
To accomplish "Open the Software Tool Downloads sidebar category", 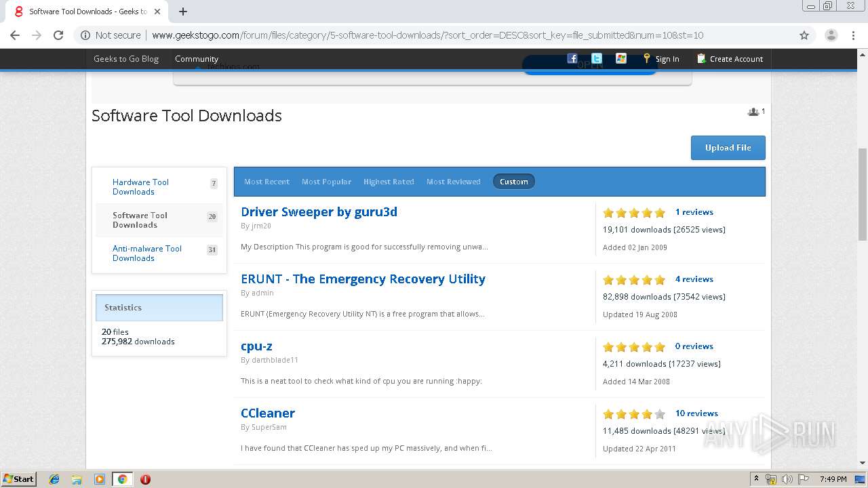I will click(140, 220).
